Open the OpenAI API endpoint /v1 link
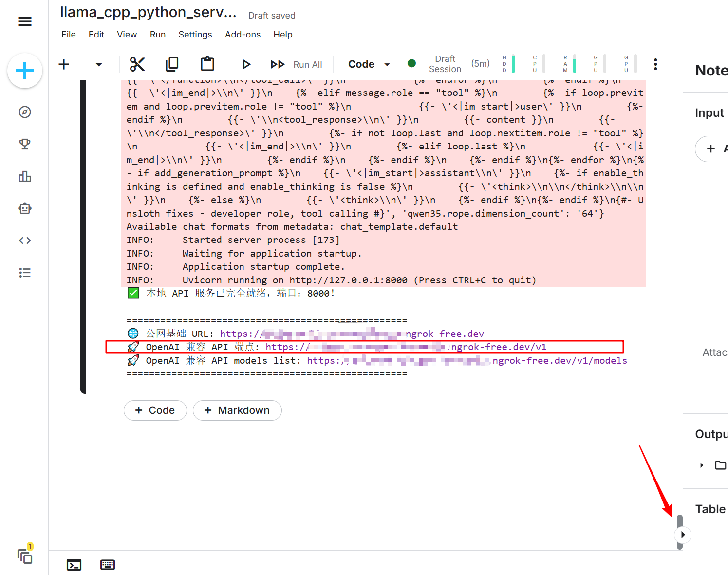728x575 pixels. [x=406, y=347]
